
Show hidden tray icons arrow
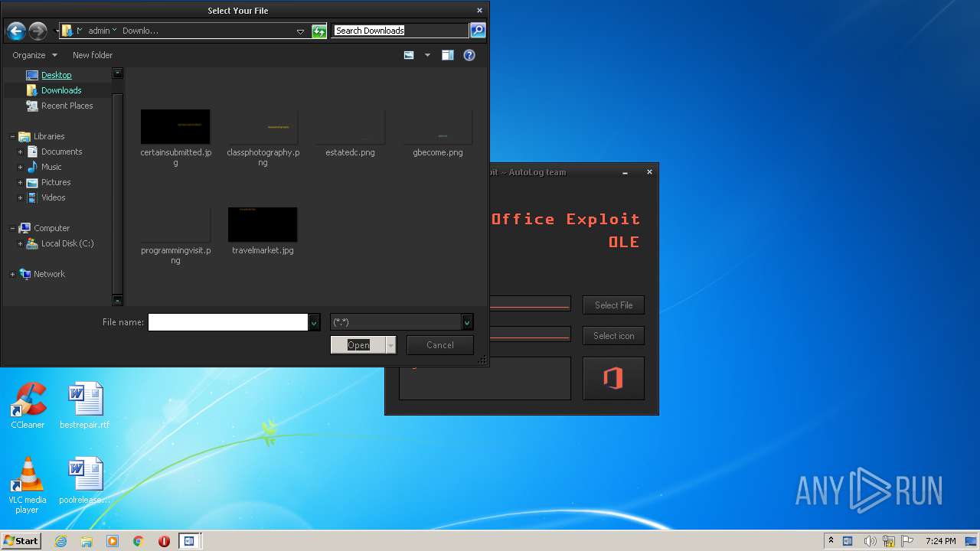pos(831,541)
